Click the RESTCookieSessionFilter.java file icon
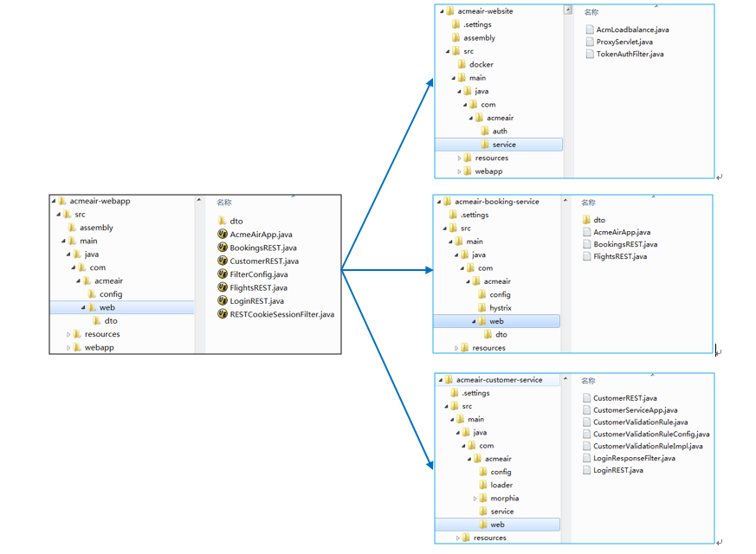The width and height of the screenshot is (756, 554). [x=223, y=314]
